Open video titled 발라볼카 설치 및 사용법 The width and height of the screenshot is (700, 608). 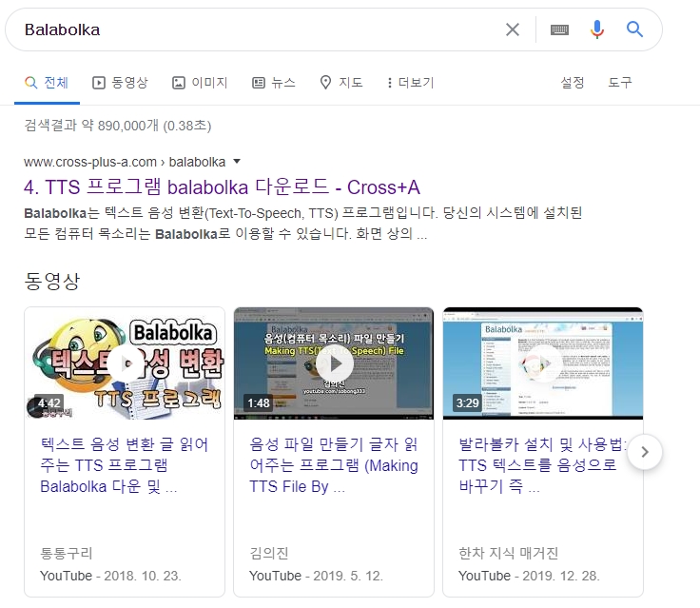pos(542,465)
